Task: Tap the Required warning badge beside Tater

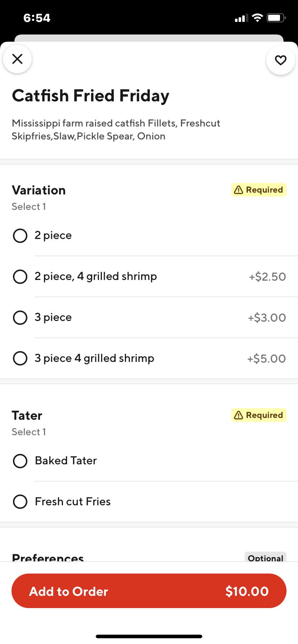Action: point(258,415)
